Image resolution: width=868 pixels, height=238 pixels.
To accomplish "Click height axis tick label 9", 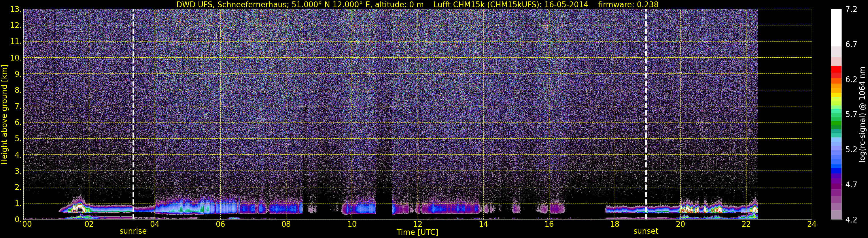I will coord(18,74).
